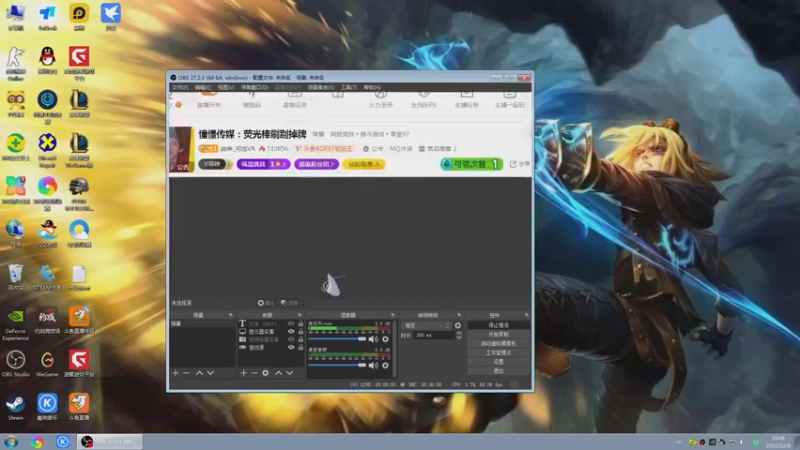Click Windows Start button on taskbar
This screenshot has height=450, width=800.
pyautogui.click(x=11, y=442)
